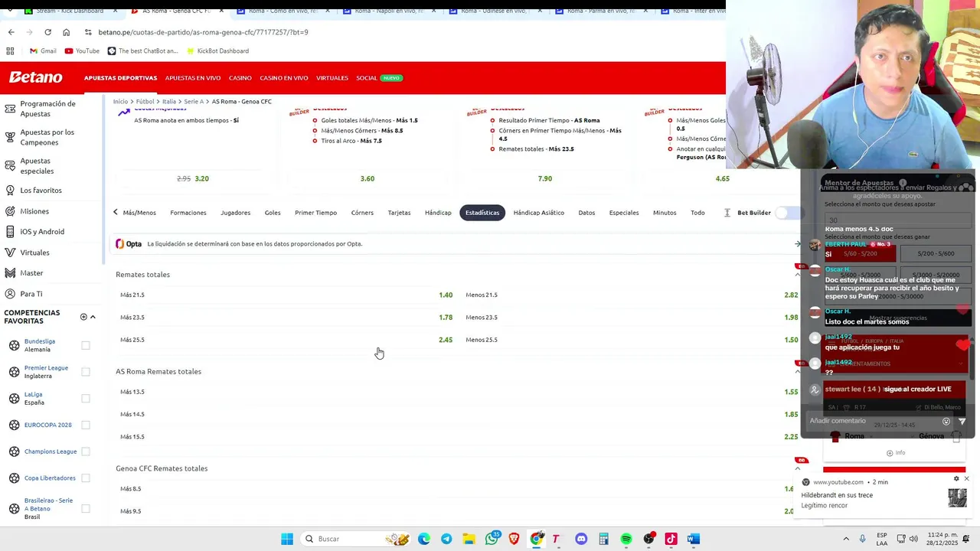Open Misiones in sidebar

pos(34,211)
